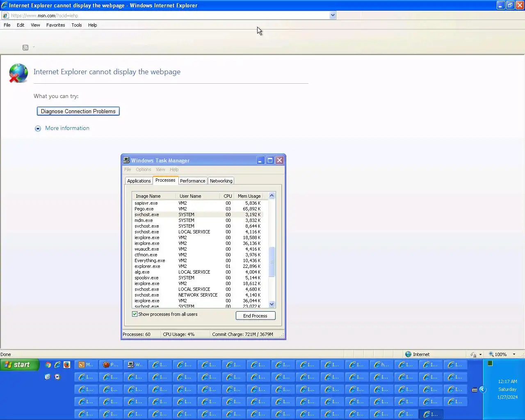Viewport: 525px width, 420px height.
Task: Open the IE File menu
Action: point(7,25)
